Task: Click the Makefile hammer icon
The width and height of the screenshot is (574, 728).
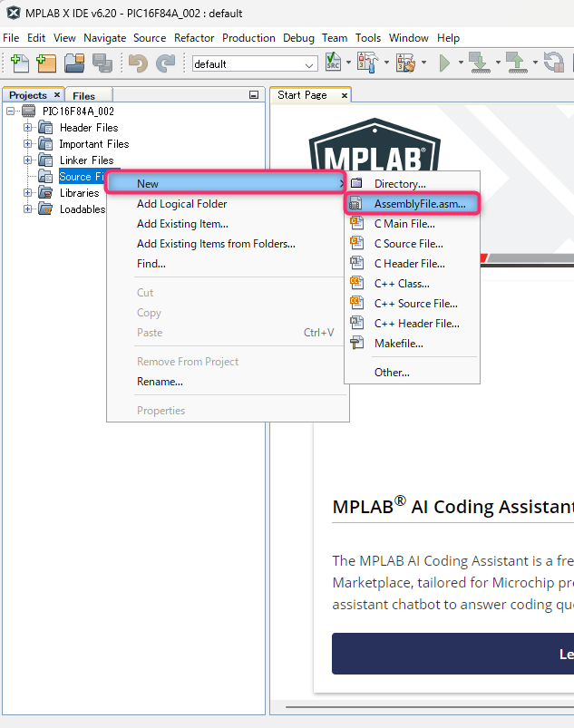Action: click(x=356, y=343)
